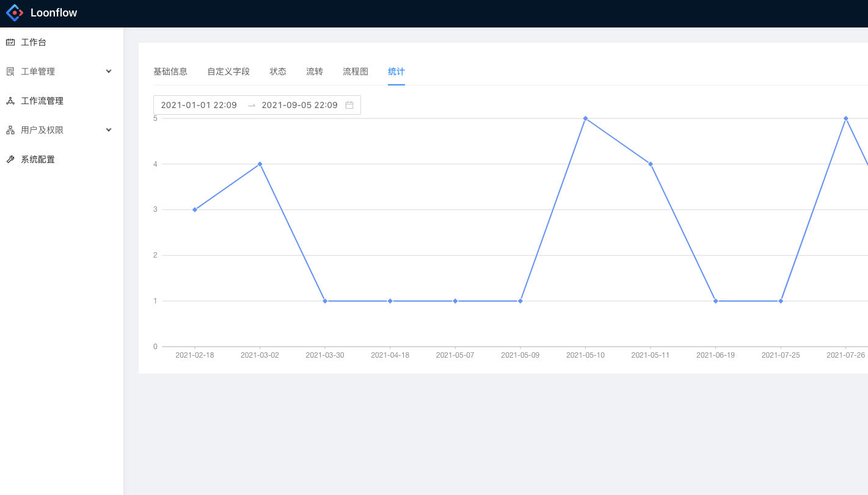Click the Loonflow logo icon
868x495 pixels.
pos(15,12)
